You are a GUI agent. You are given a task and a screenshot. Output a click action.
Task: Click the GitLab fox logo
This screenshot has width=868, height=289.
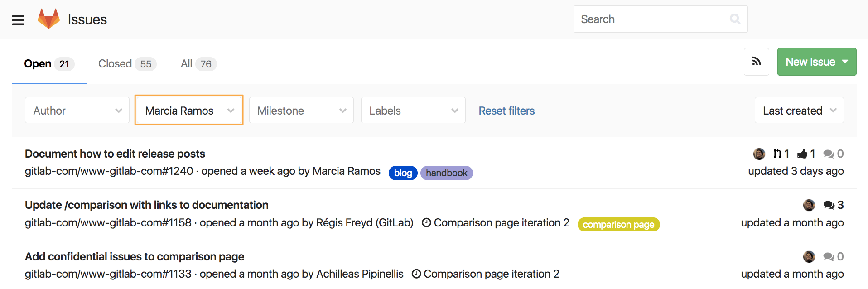48,19
